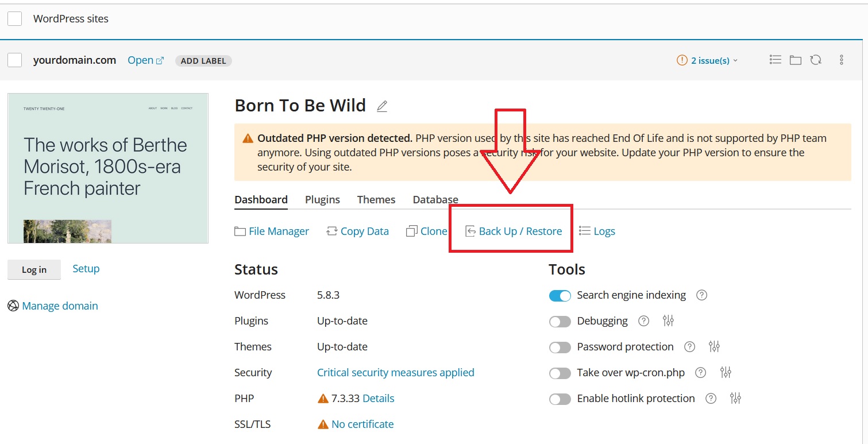The height and width of the screenshot is (444, 868).
Task: Open Back Up / Restore link
Action: 520,231
